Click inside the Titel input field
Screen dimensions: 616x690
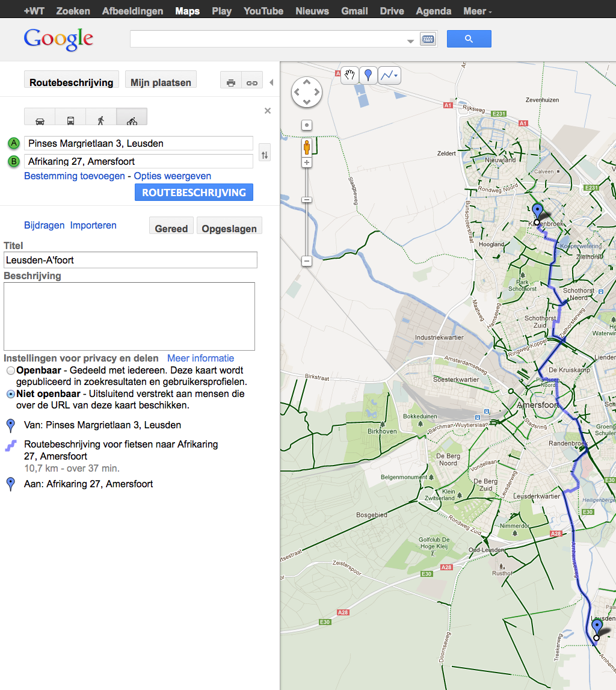coord(131,260)
